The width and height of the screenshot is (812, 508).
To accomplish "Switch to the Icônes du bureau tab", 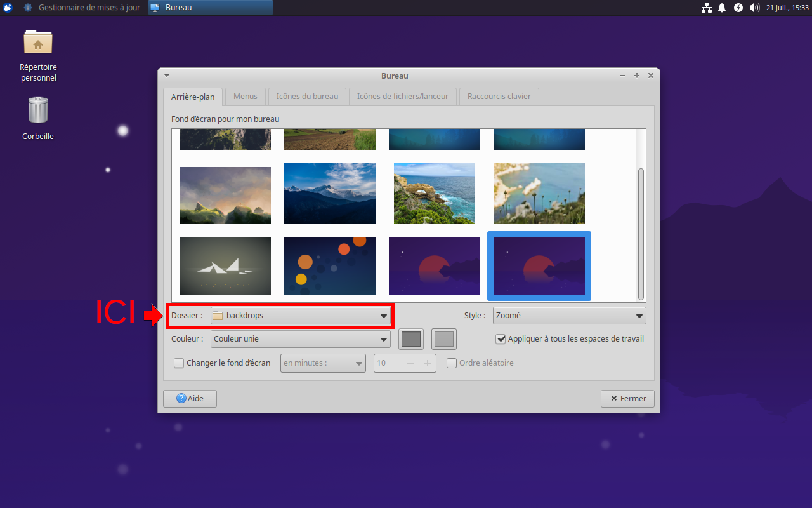I will pos(307,97).
